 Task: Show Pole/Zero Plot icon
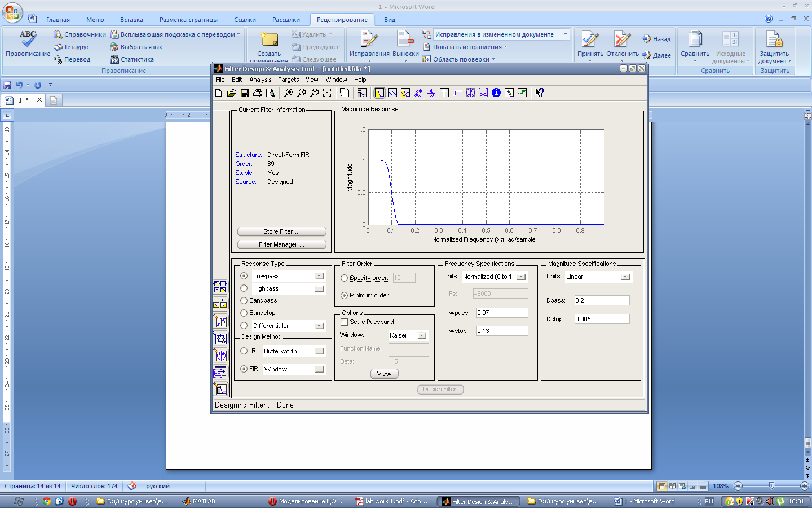tap(470, 93)
